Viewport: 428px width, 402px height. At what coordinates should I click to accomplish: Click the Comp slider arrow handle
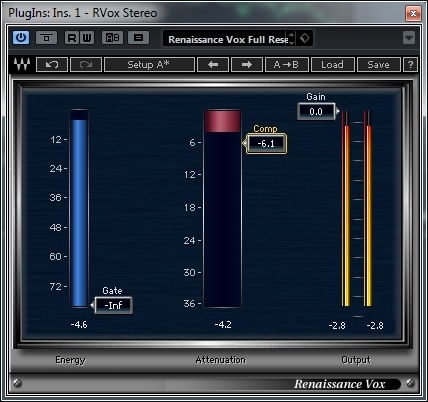pos(244,143)
